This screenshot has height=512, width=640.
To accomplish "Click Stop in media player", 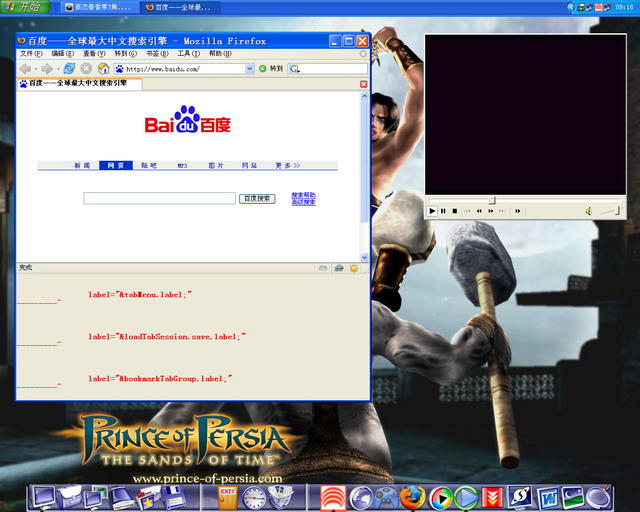I will (x=455, y=211).
